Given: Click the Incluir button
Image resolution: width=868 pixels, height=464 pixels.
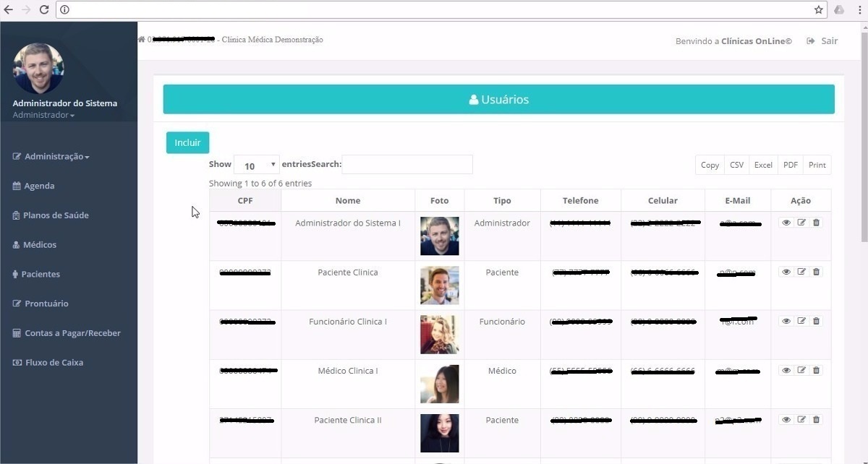Looking at the screenshot, I should point(187,142).
